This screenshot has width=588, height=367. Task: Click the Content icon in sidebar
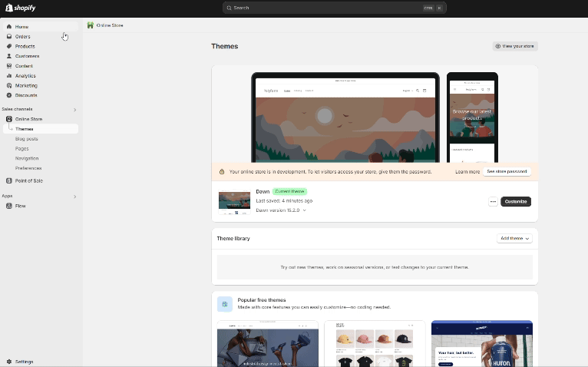[x=9, y=66]
